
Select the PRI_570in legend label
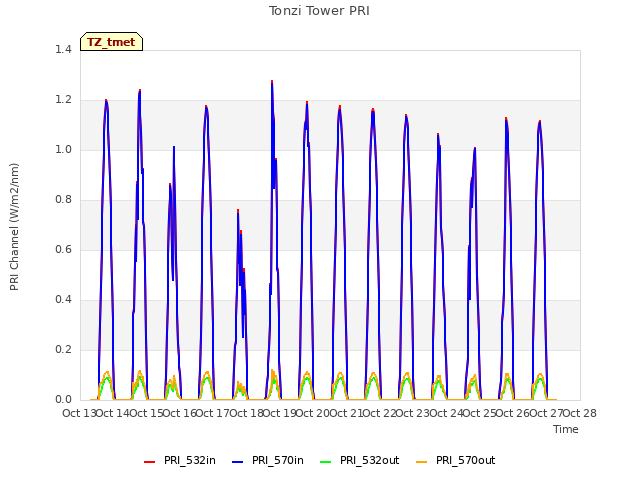pos(278,460)
